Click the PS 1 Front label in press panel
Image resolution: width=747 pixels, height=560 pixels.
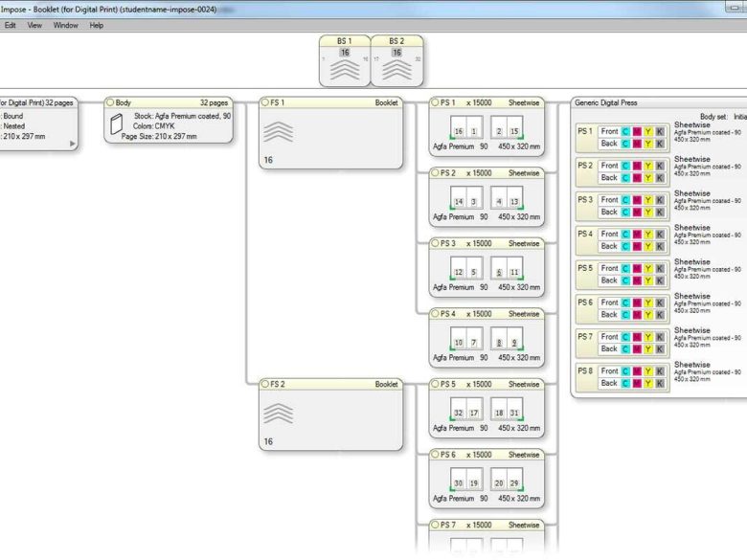(609, 131)
